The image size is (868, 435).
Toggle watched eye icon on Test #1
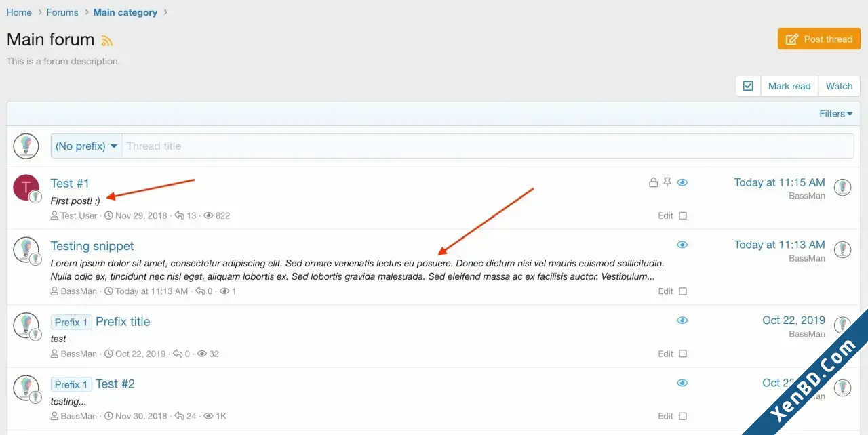point(682,182)
